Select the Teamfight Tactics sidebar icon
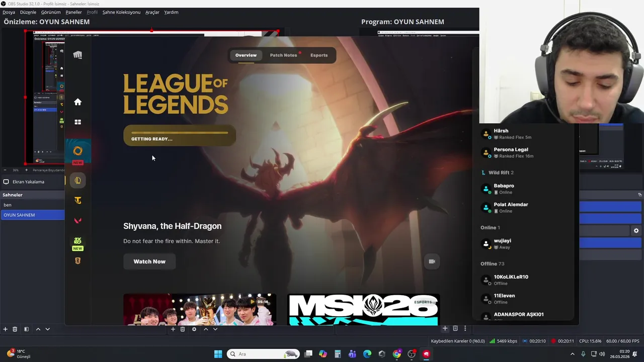Viewport: 644px width, 362px height. [77, 201]
